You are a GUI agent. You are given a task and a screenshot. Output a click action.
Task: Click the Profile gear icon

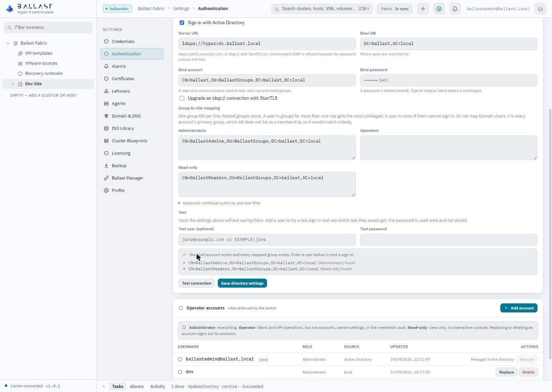coord(106,190)
